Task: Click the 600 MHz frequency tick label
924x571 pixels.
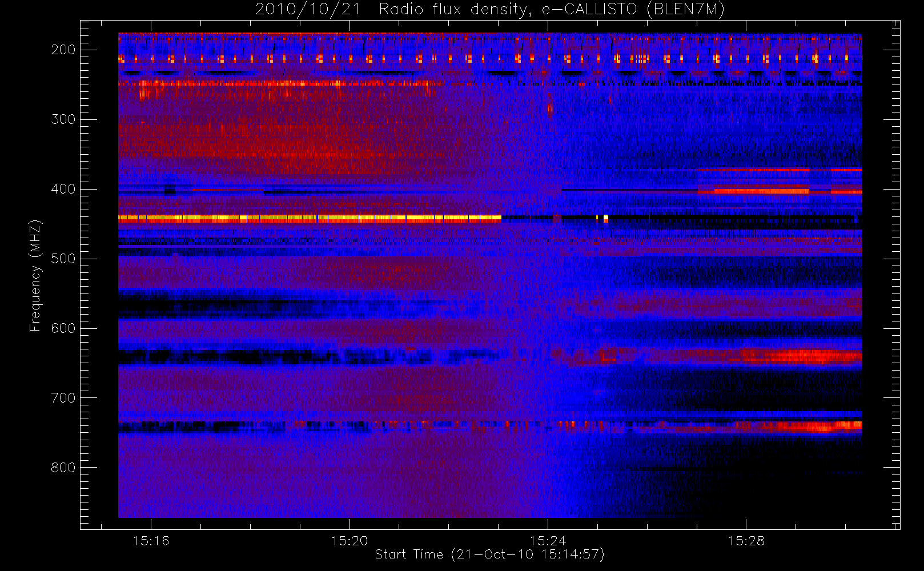Action: click(x=63, y=328)
